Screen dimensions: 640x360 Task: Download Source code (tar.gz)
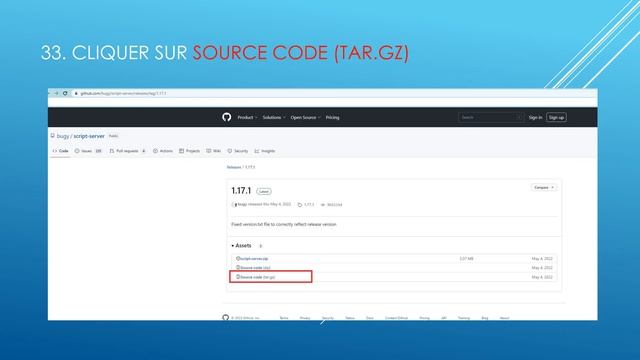tap(258, 277)
